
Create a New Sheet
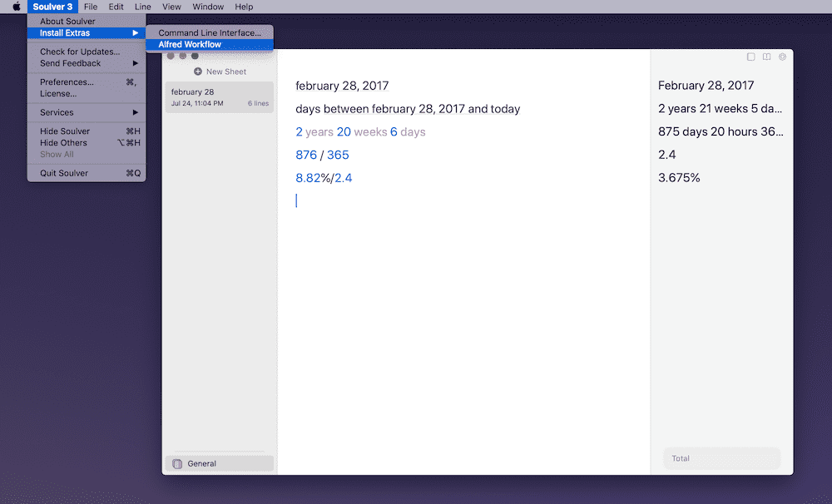(220, 72)
